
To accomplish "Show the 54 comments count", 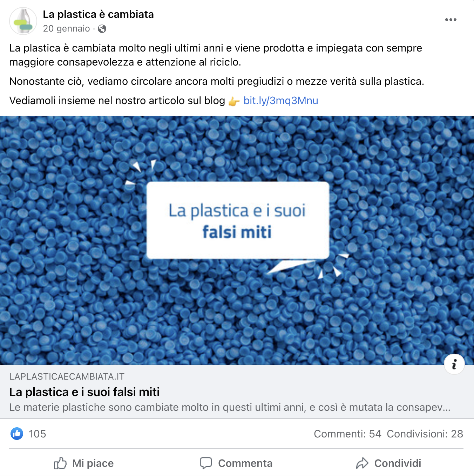I will [x=347, y=434].
